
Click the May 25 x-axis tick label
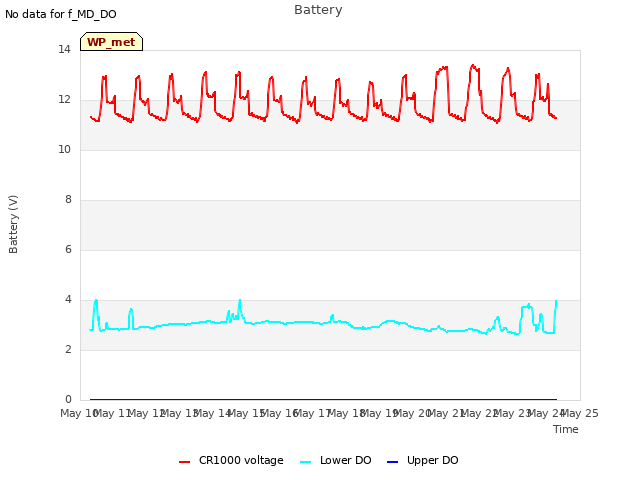[581, 413]
